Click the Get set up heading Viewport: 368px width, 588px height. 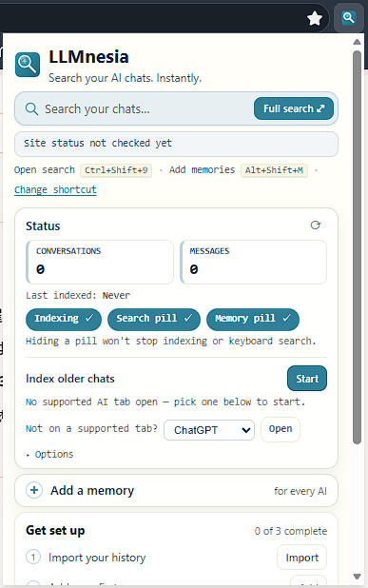pos(55,531)
